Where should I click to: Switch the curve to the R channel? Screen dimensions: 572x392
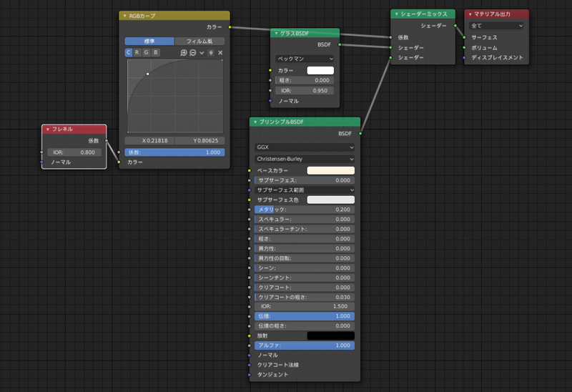pos(138,53)
